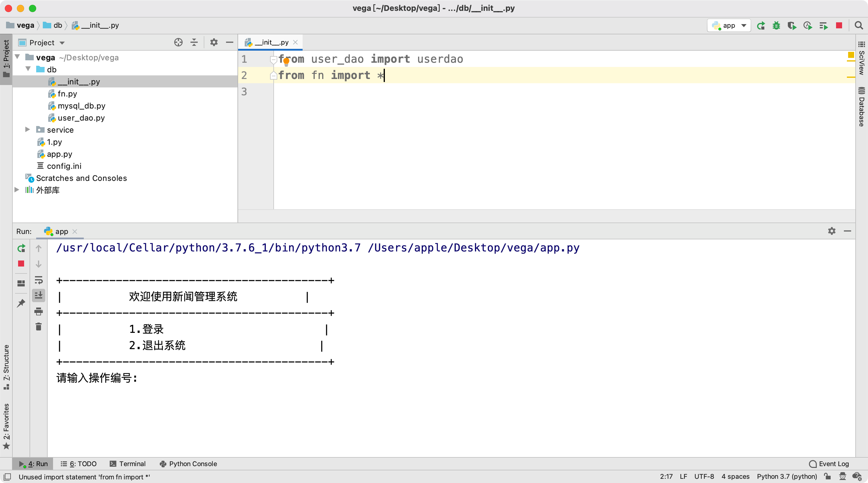This screenshot has width=868, height=483.
Task: Open the profiler run icon
Action: coord(808,26)
